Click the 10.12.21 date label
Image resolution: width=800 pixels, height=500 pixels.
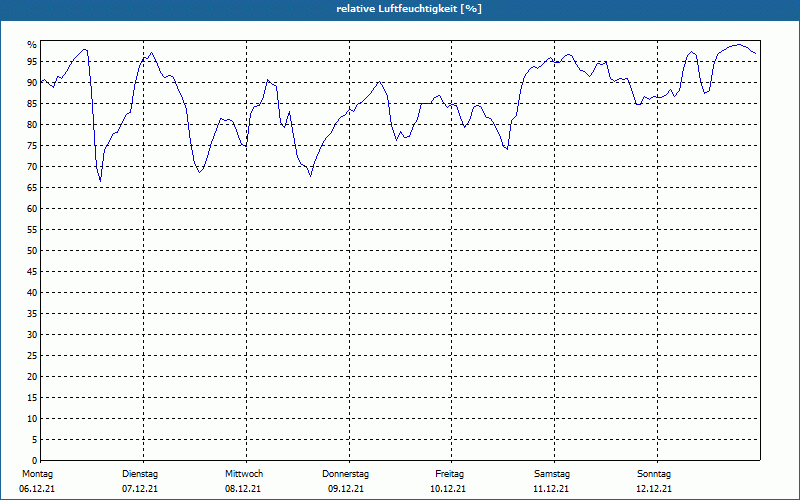[x=448, y=489]
